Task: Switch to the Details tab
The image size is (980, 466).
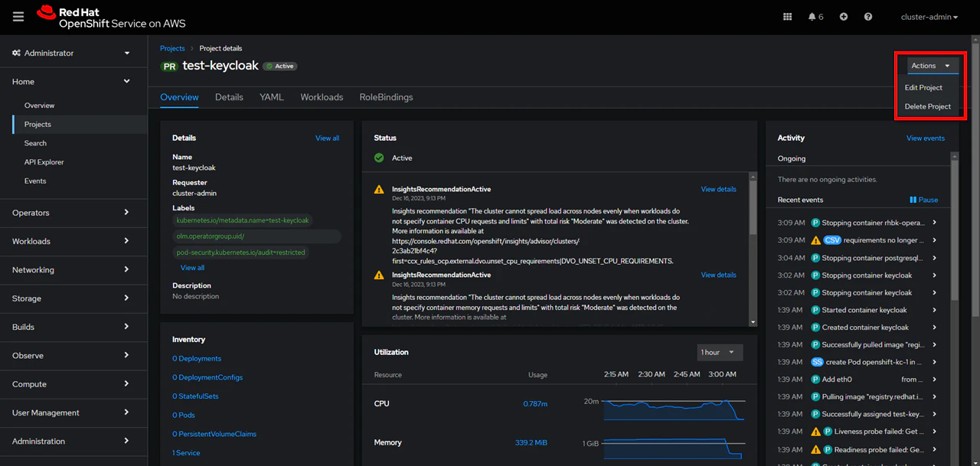Action: coord(229,97)
